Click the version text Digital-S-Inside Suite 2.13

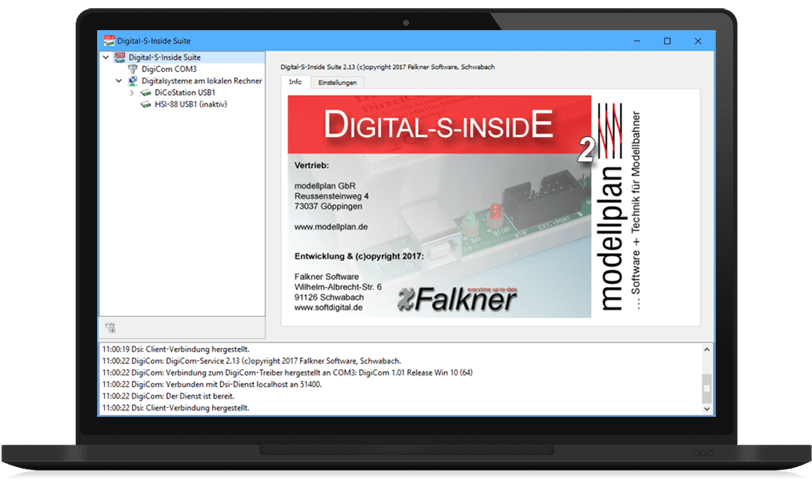(x=387, y=67)
